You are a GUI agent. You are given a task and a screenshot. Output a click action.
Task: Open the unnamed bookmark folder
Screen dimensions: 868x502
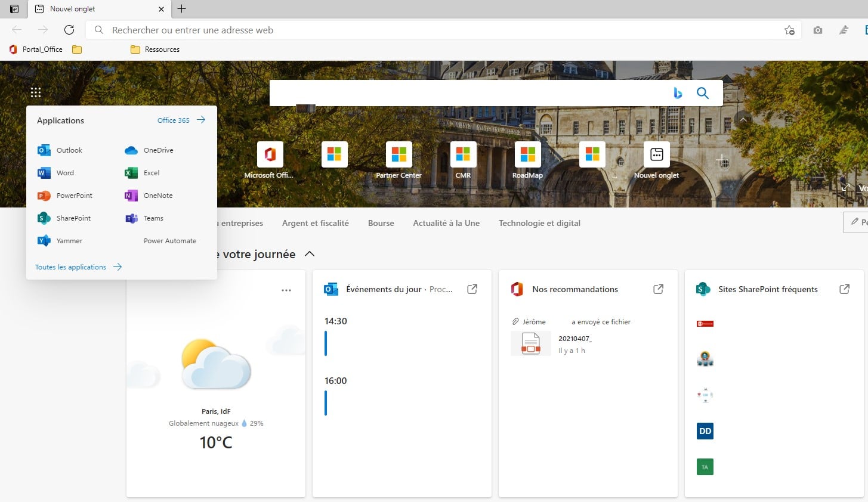(x=77, y=49)
